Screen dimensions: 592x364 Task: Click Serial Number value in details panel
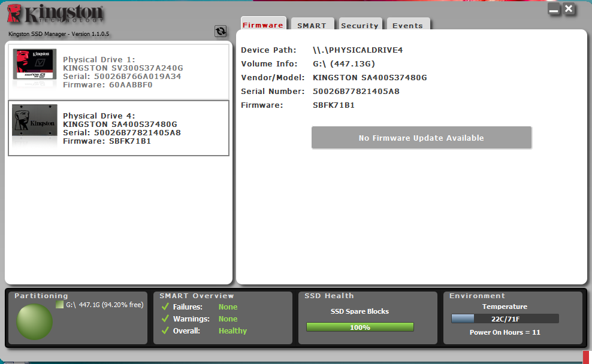pyautogui.click(x=356, y=91)
